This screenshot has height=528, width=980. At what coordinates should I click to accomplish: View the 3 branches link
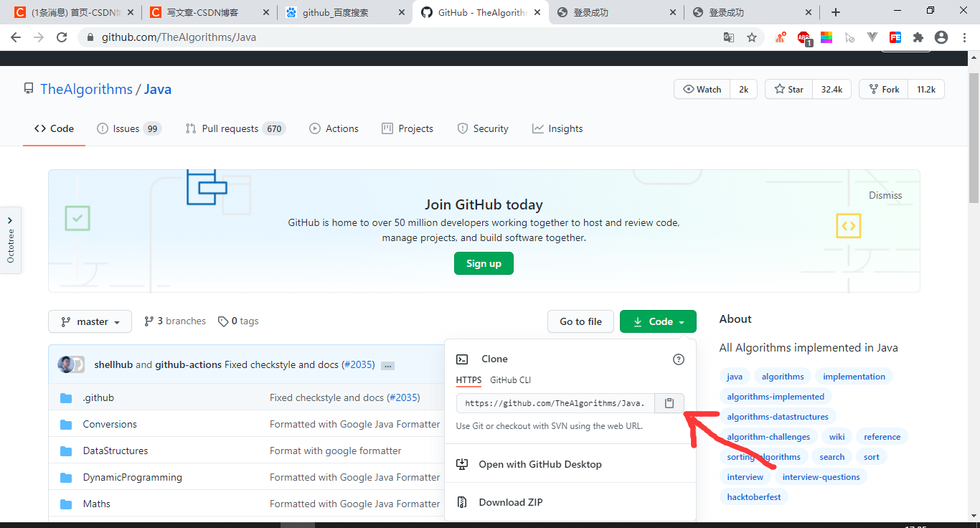coord(175,321)
